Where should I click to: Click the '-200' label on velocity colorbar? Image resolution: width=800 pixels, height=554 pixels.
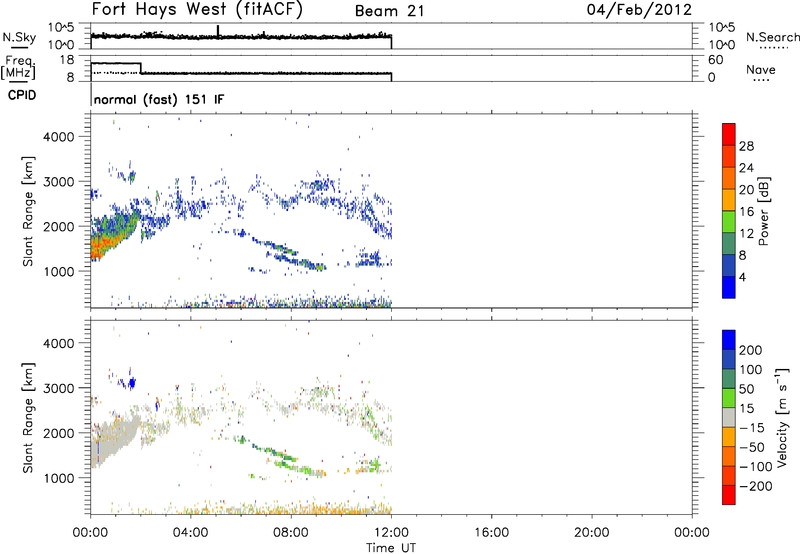click(x=755, y=486)
